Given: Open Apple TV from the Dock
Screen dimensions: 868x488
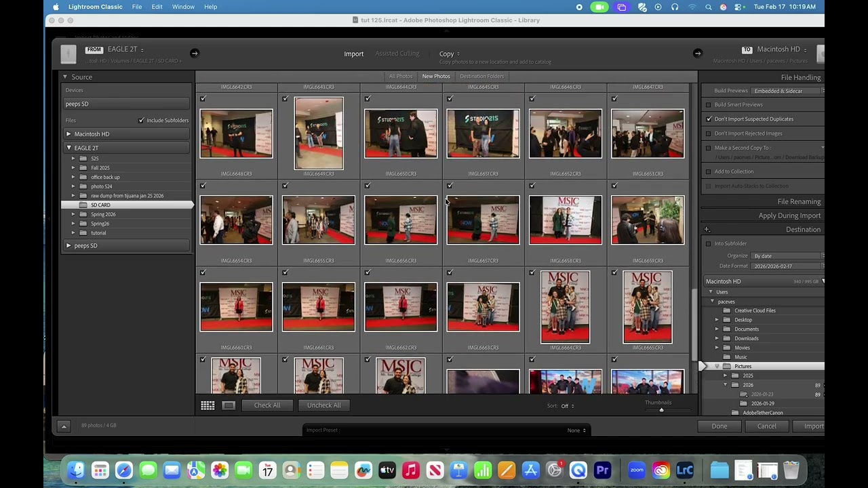Looking at the screenshot, I should coord(387,470).
